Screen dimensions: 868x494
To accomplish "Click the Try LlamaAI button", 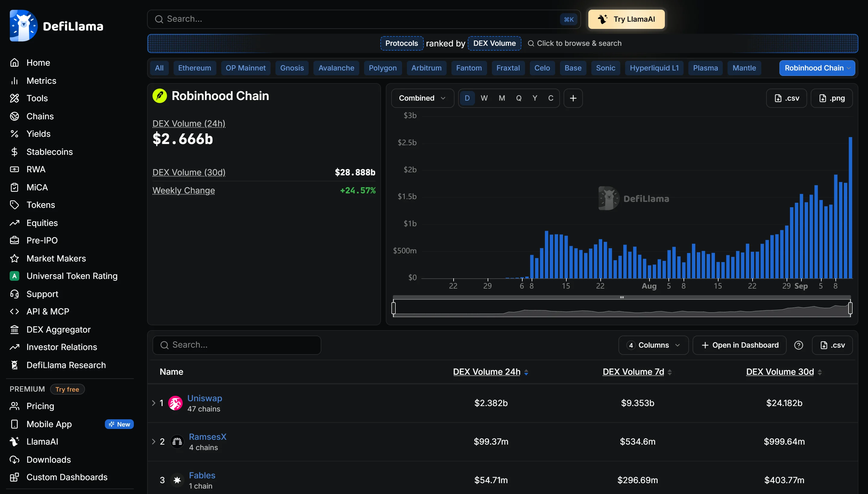I will click(x=626, y=19).
